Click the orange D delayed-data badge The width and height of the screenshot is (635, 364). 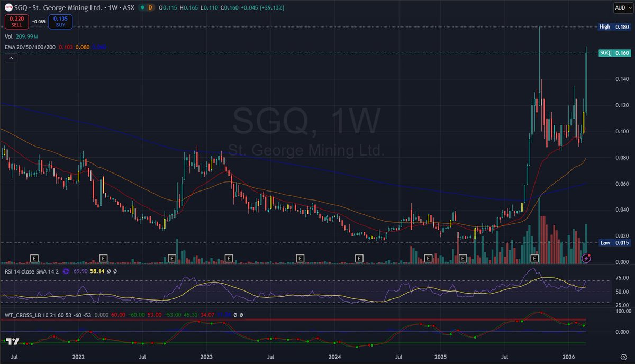150,7
